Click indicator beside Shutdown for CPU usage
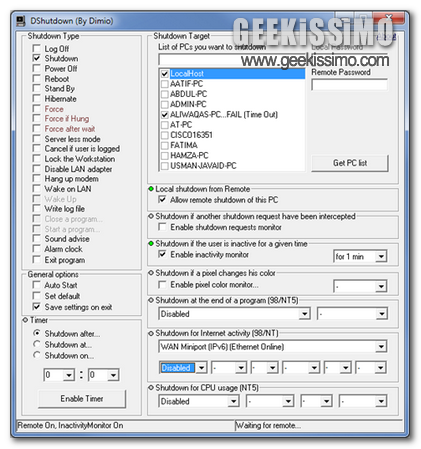 [x=151, y=388]
